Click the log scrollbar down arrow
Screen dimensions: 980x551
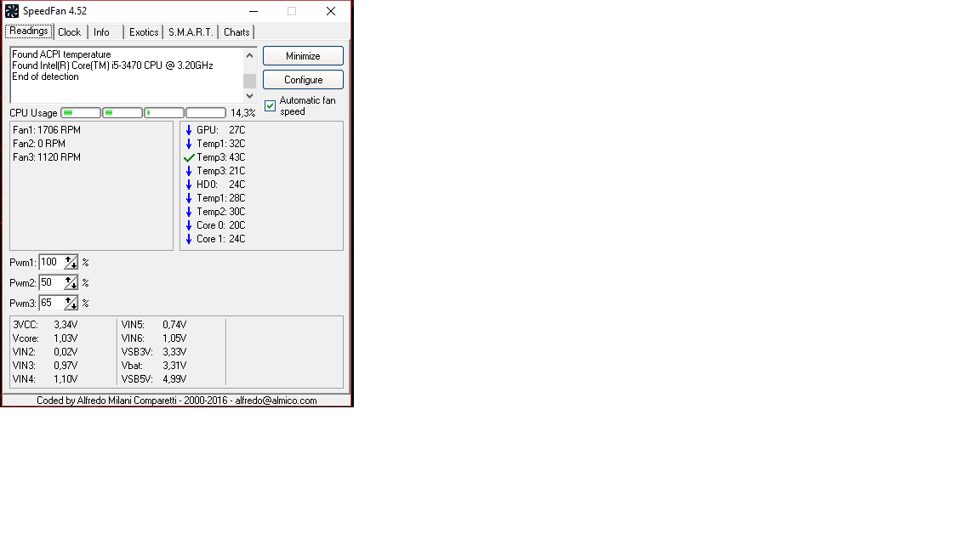pyautogui.click(x=249, y=95)
